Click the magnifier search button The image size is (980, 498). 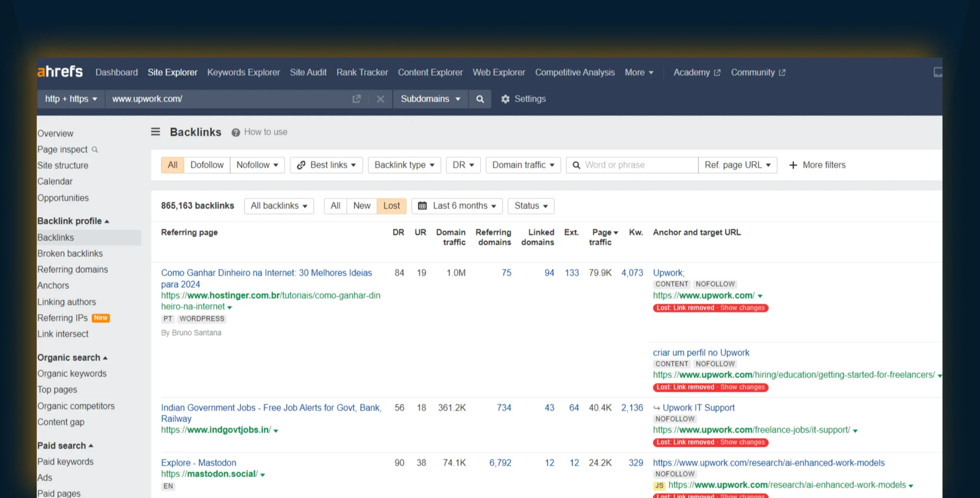(480, 99)
